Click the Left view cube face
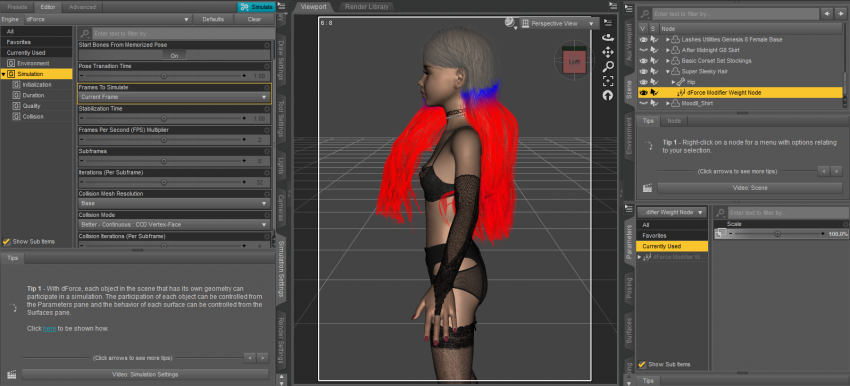This screenshot has width=850, height=386. click(x=574, y=62)
